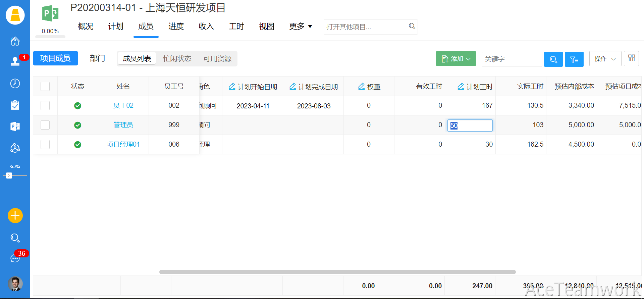The image size is (644, 299).
Task: Switch to the 进度 tab
Action: coord(176,27)
